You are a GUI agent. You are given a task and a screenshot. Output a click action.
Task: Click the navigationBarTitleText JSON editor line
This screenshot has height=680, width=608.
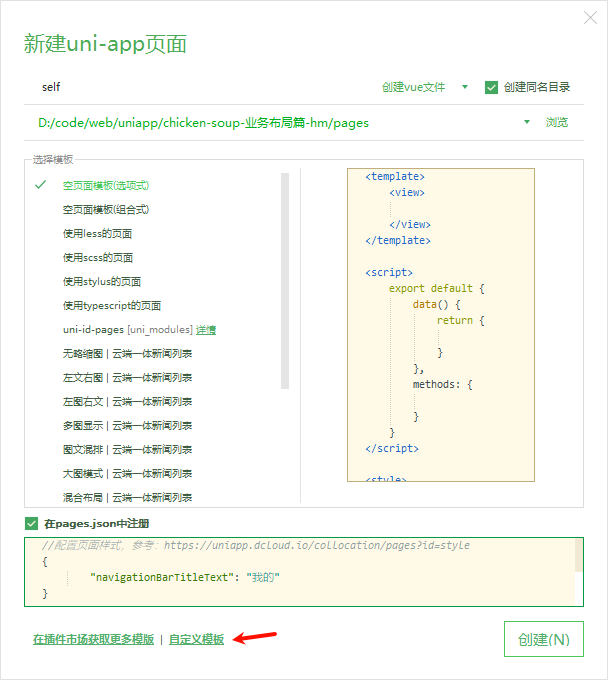(184, 577)
